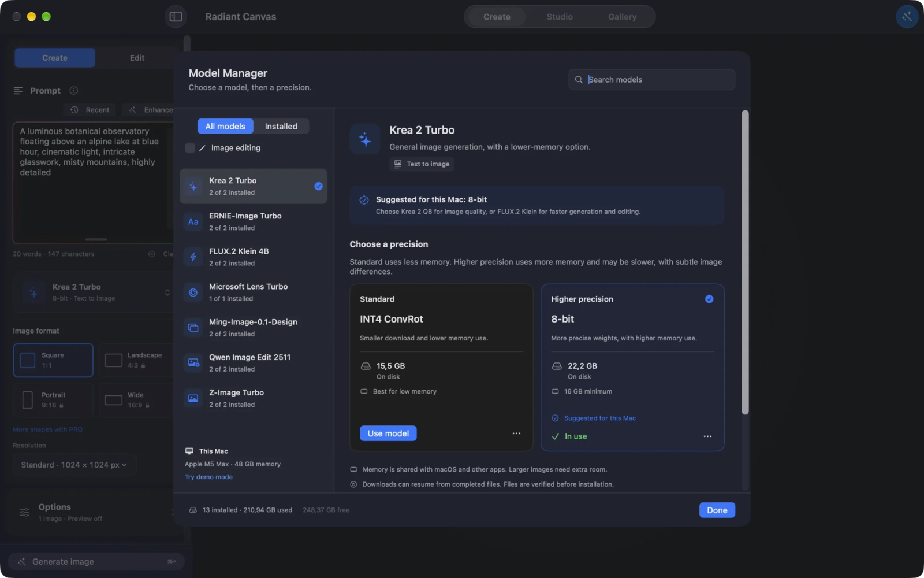Click the prompt list icon beside Prompt
The height and width of the screenshot is (578, 924).
(x=18, y=91)
